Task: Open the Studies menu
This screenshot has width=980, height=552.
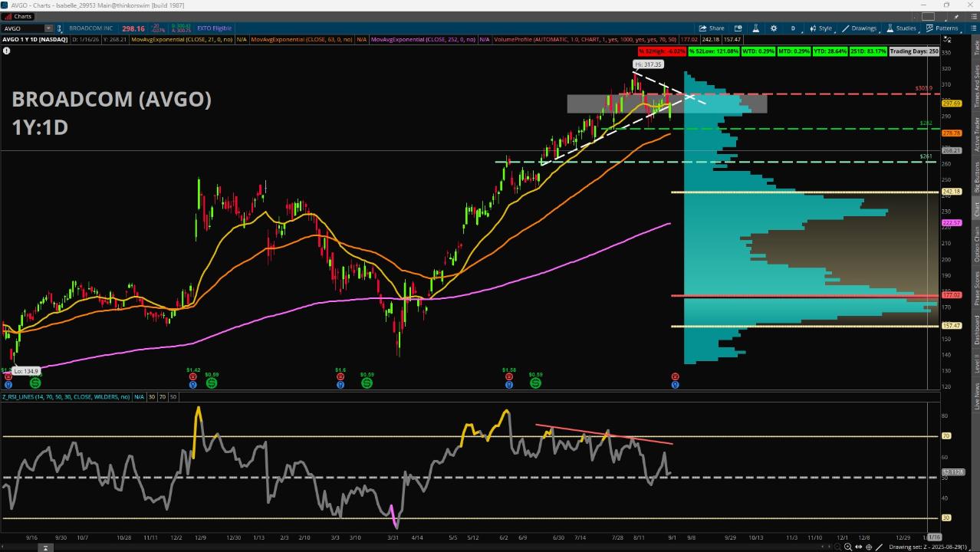Action: tap(901, 28)
